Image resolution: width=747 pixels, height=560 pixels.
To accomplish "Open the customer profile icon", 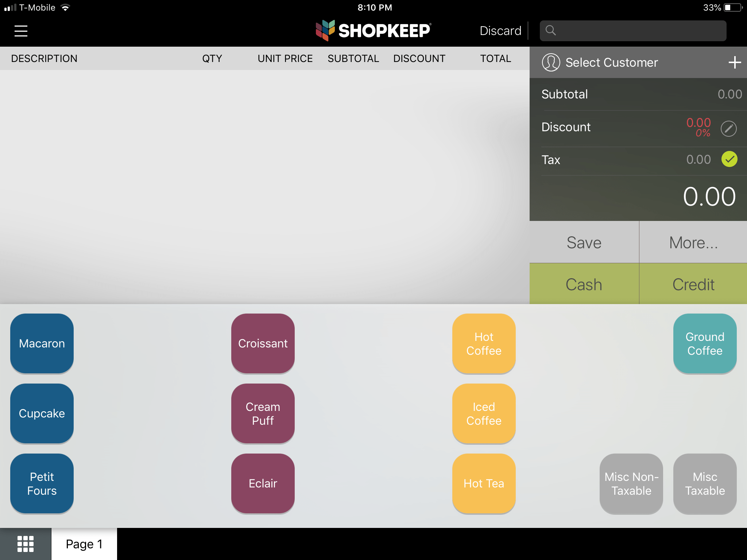I will pos(551,62).
